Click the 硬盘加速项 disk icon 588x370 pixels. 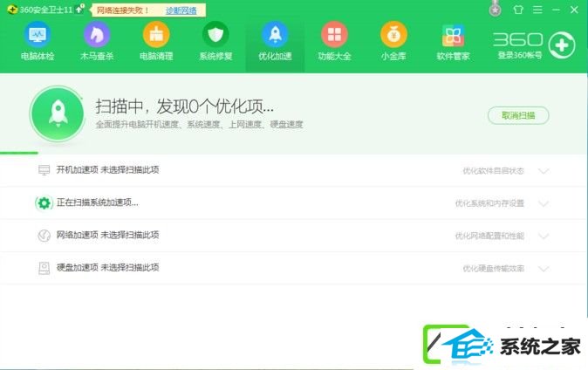[x=44, y=268]
